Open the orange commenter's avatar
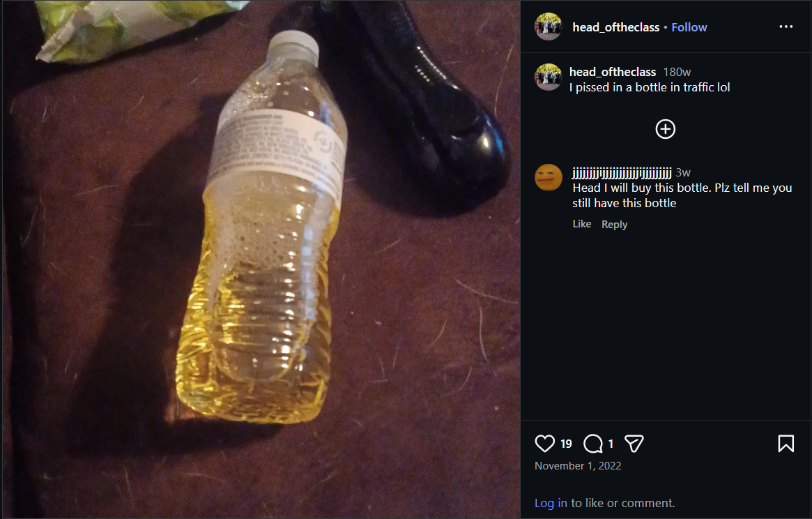 (x=549, y=177)
